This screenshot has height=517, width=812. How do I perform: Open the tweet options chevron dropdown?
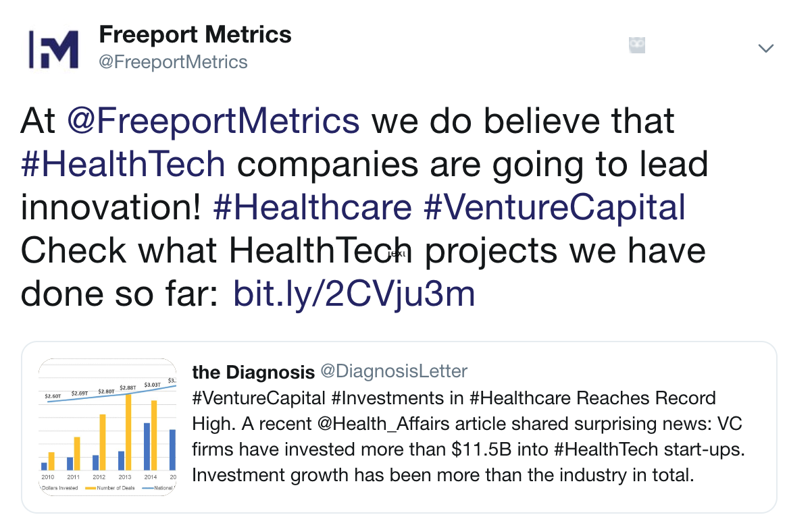(x=765, y=48)
